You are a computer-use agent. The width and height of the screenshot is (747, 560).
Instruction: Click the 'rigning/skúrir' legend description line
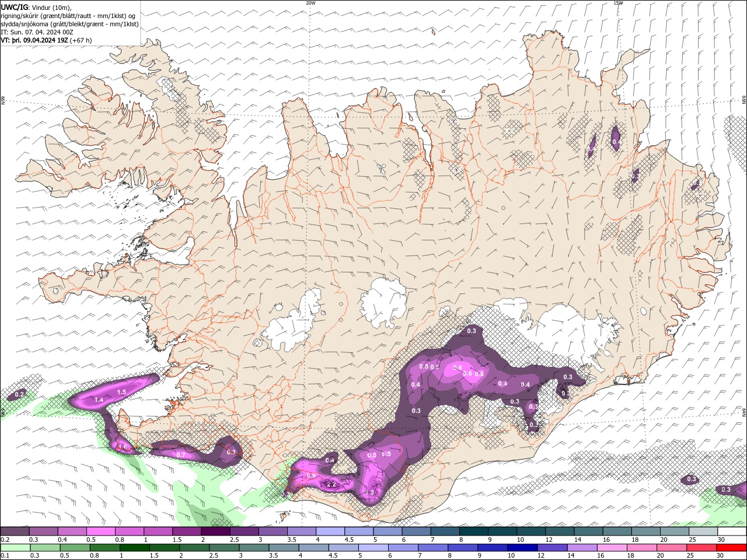click(x=68, y=16)
